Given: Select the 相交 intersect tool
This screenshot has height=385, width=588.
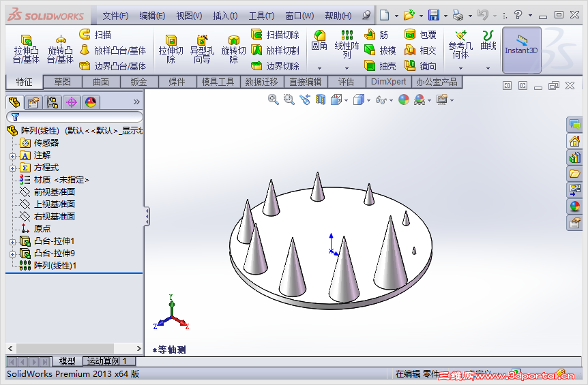Looking at the screenshot, I should (x=420, y=50).
